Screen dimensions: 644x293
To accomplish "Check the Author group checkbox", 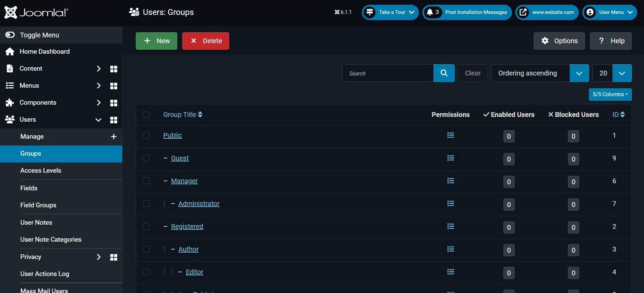I will tap(146, 249).
